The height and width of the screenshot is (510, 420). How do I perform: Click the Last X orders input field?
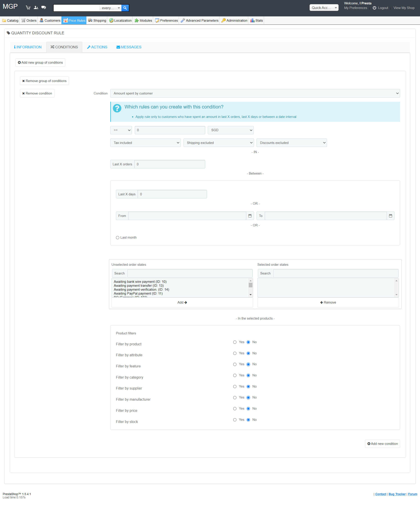[169, 164]
